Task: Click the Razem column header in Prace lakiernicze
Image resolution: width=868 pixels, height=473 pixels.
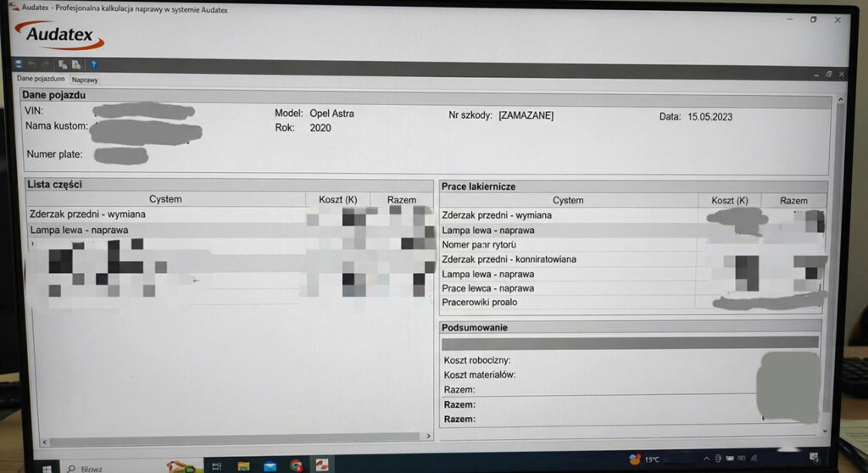Action: click(793, 201)
